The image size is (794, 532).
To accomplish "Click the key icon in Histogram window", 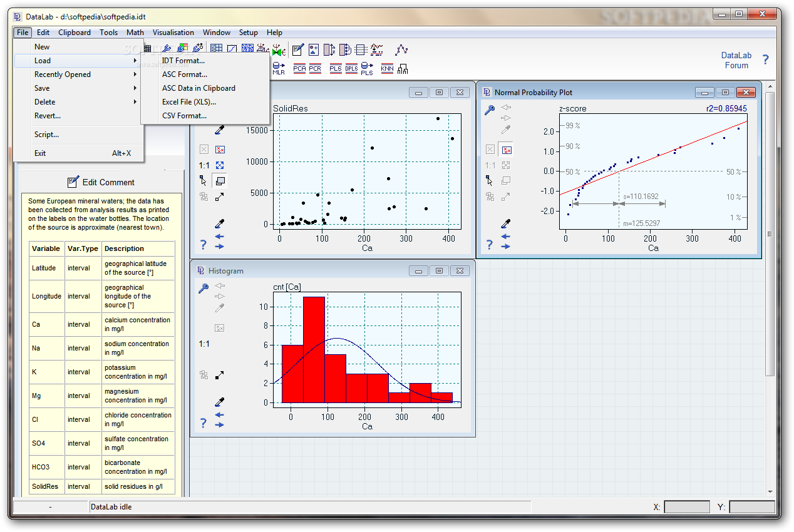I will click(x=204, y=289).
